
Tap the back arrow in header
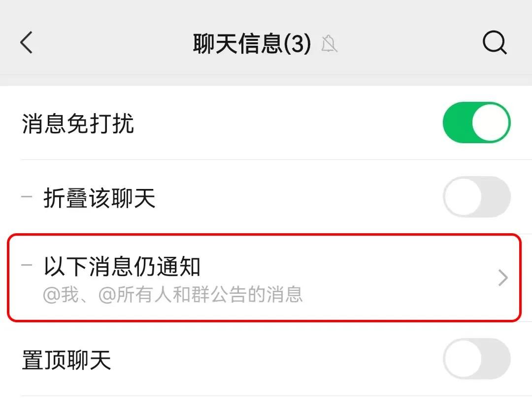pos(27,43)
